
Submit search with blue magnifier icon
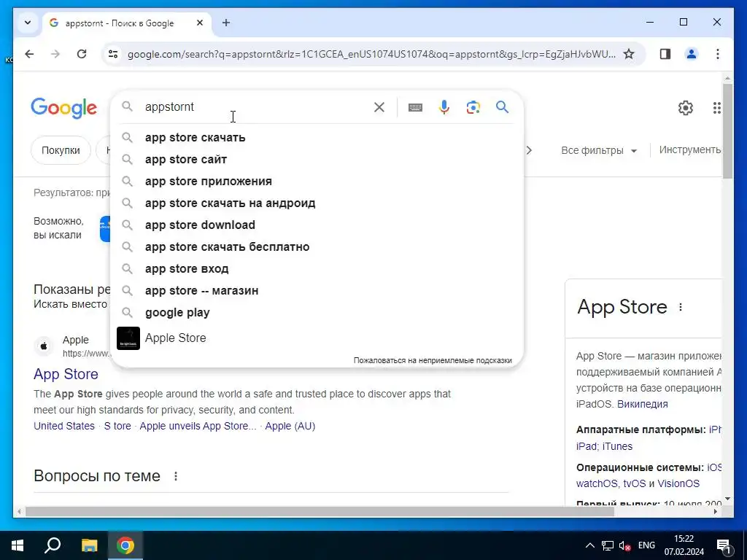(x=502, y=107)
